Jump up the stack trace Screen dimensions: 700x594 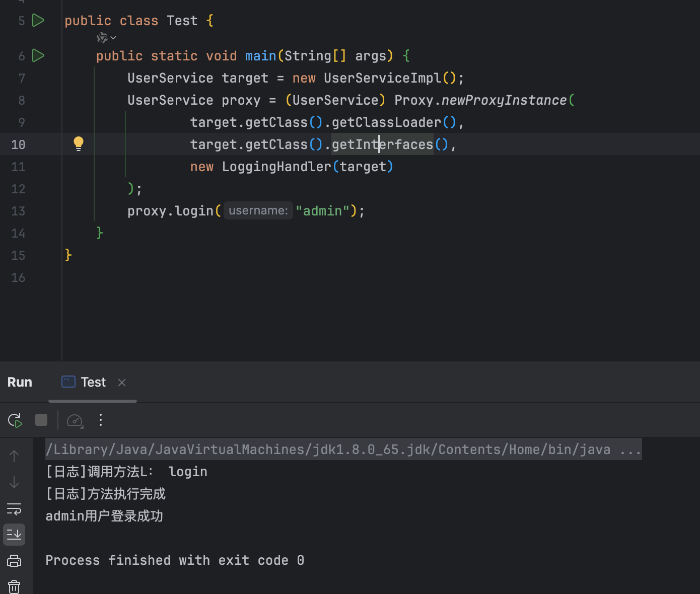[14, 456]
